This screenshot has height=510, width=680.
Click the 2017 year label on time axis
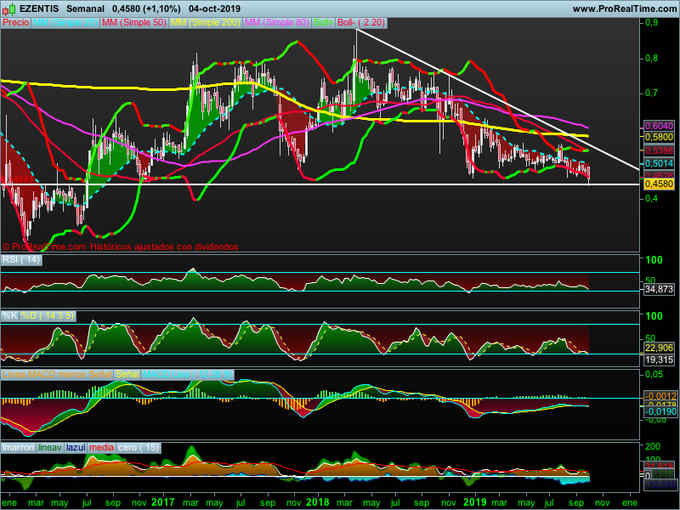point(163,503)
